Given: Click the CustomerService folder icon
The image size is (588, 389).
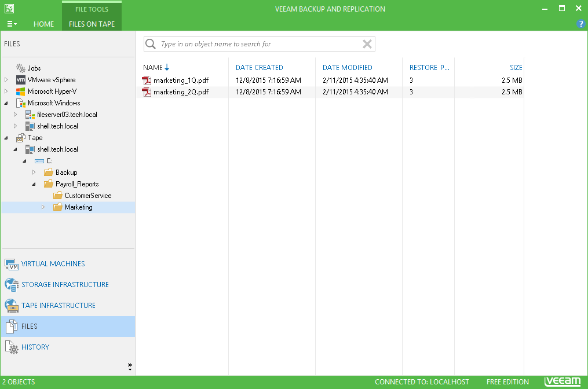Looking at the screenshot, I should coord(58,196).
